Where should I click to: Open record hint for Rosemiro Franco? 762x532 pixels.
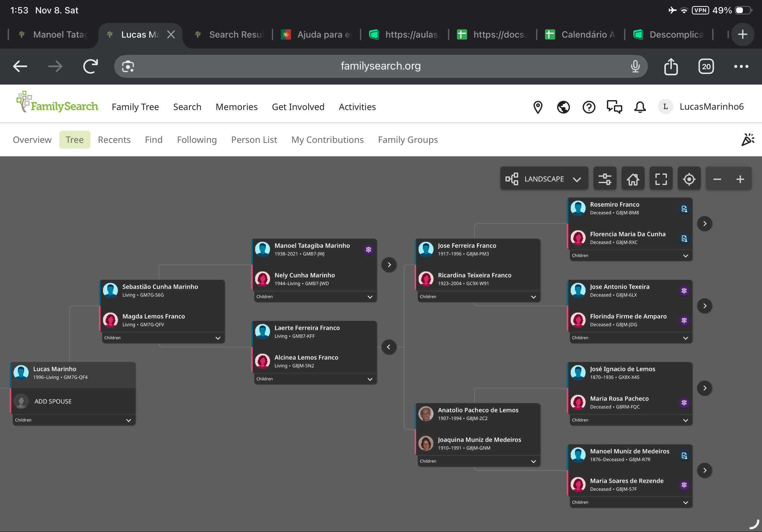pos(684,209)
